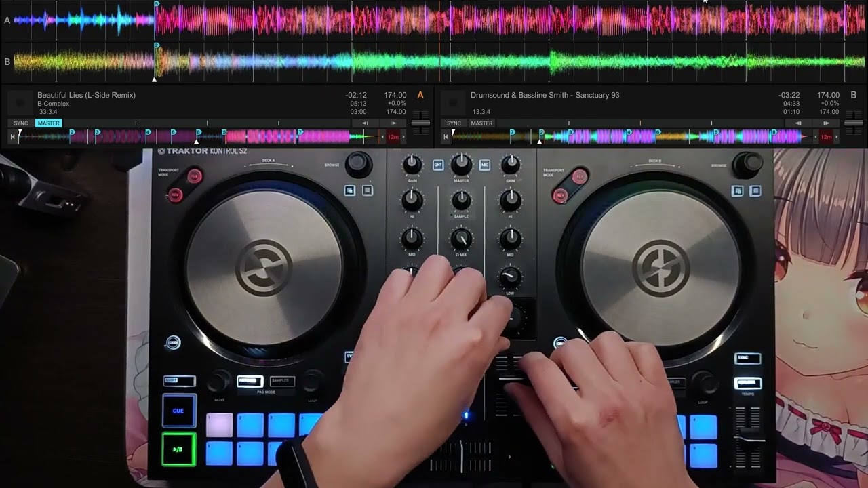Screen dimensions: 868x488
Task: Click elapsed time 03:00 on Deck A
Action: click(358, 112)
